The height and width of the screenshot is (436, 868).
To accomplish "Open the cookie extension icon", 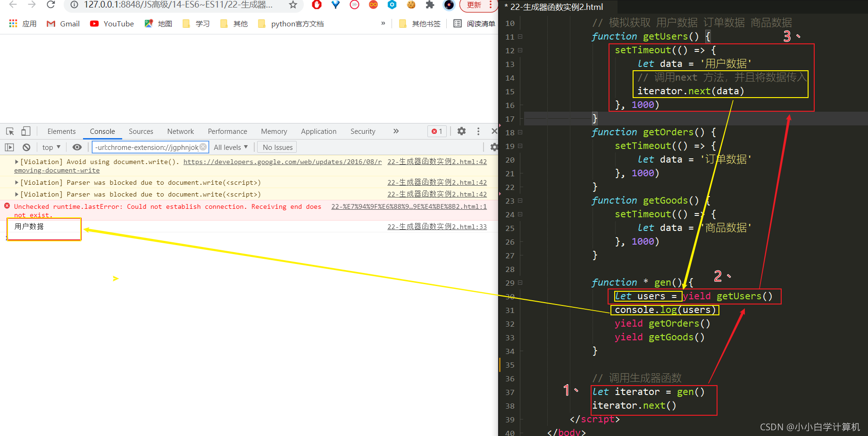I will 411,5.
